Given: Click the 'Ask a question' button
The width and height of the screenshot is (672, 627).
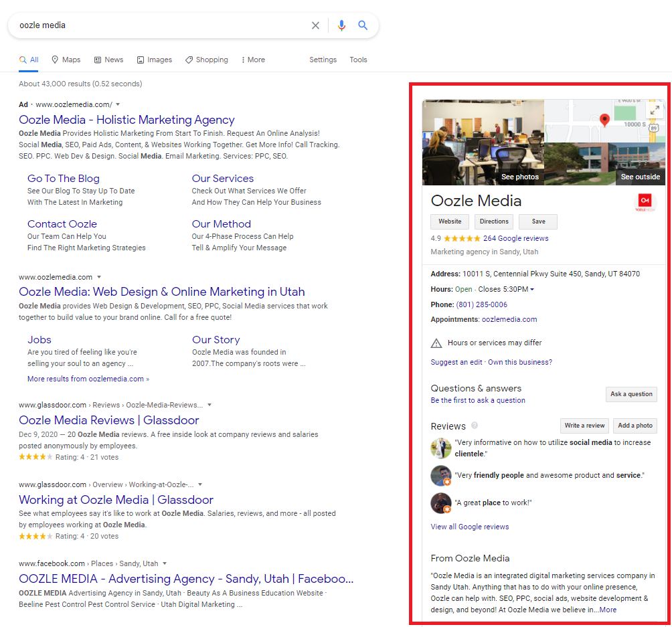Looking at the screenshot, I should [631, 394].
